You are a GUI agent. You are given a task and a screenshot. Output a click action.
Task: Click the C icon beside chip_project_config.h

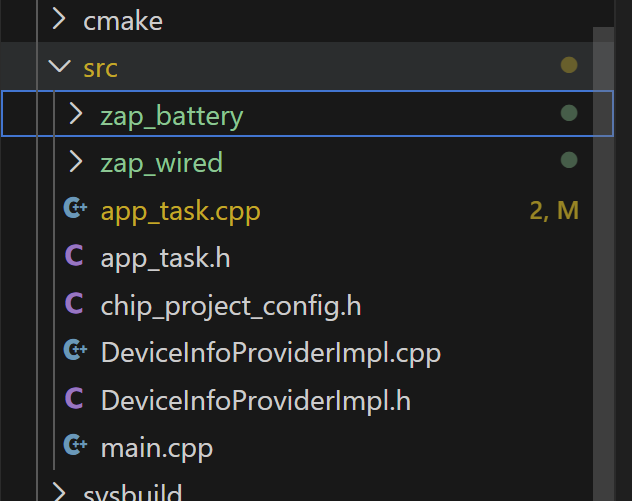pos(74,304)
